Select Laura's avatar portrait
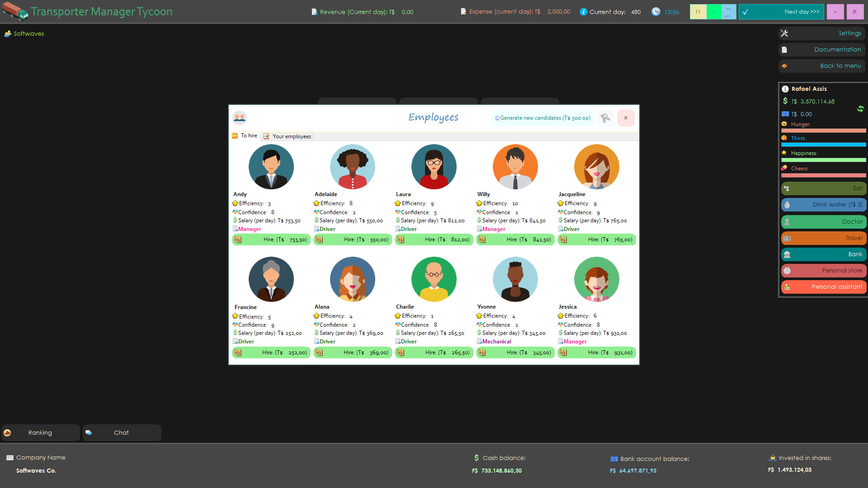The height and width of the screenshot is (488, 868). 434,166
